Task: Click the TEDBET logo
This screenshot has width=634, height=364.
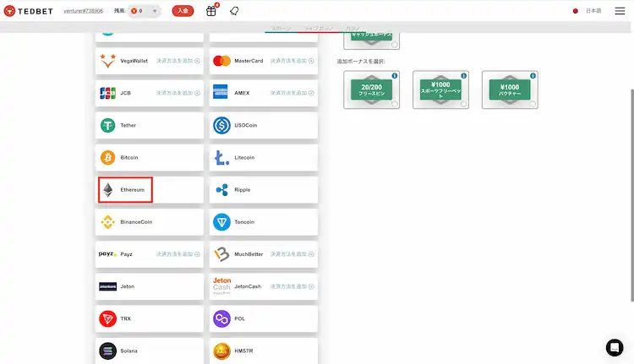Action: (28, 11)
